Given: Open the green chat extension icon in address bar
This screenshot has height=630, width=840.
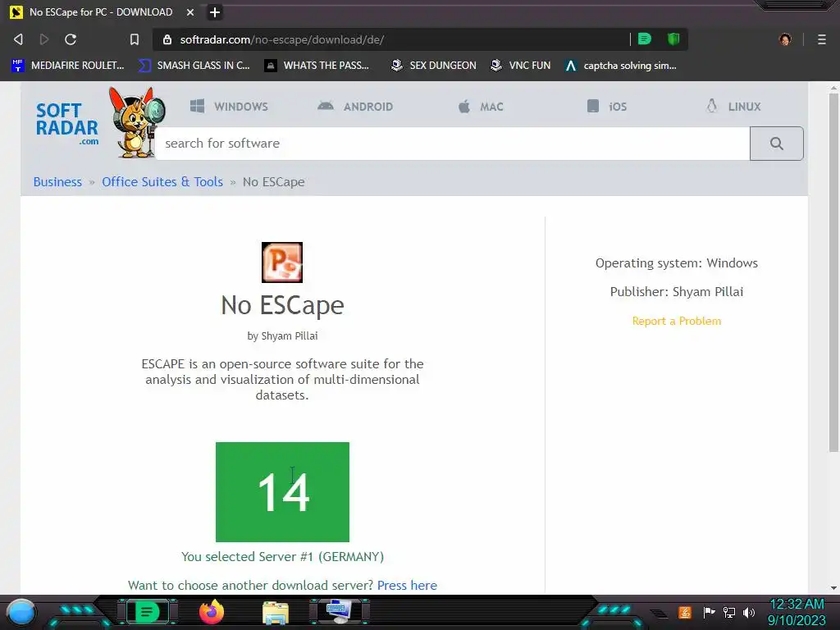Looking at the screenshot, I should (645, 39).
